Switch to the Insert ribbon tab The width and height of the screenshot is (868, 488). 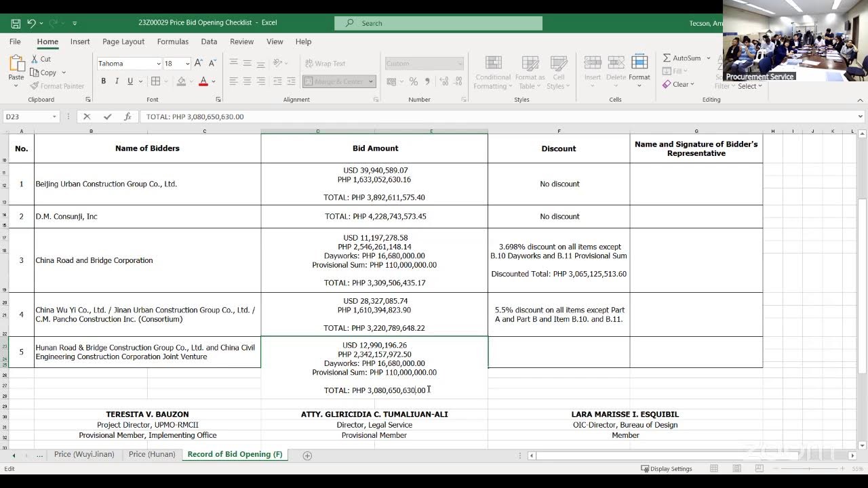click(80, 41)
